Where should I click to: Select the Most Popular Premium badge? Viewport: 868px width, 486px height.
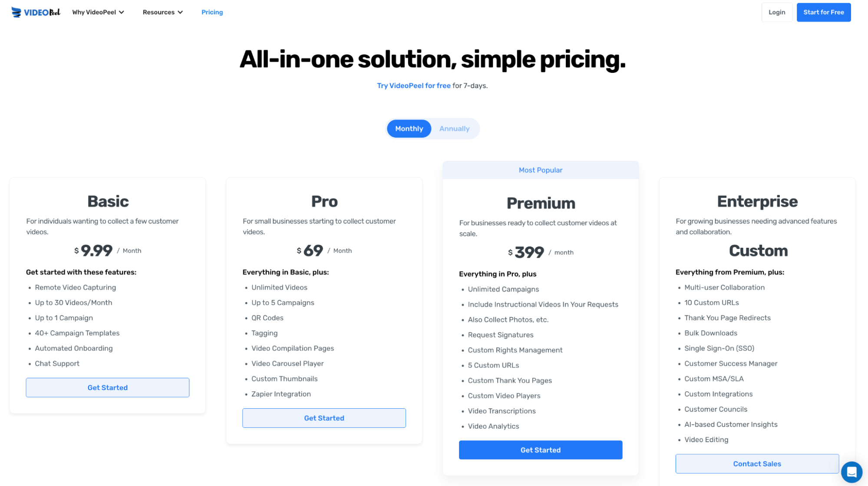coord(540,170)
